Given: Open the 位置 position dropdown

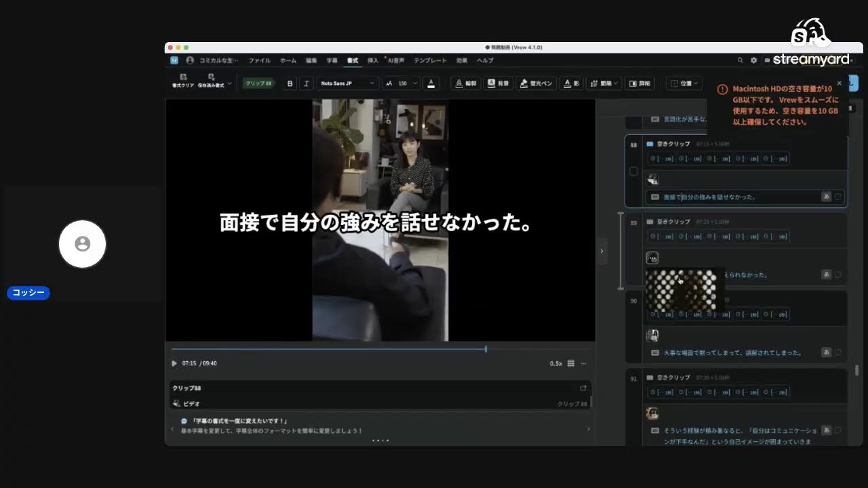Looking at the screenshot, I should (684, 83).
